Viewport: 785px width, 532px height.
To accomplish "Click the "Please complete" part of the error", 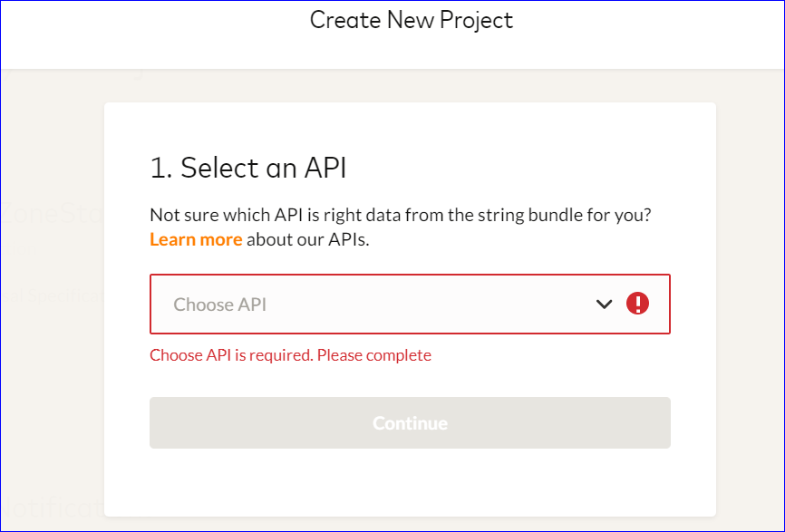I will (x=374, y=355).
